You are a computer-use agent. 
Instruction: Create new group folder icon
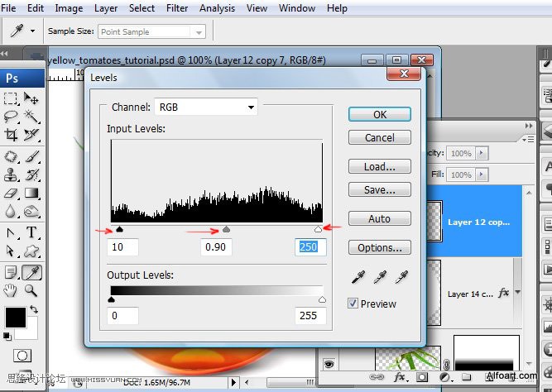point(467,377)
